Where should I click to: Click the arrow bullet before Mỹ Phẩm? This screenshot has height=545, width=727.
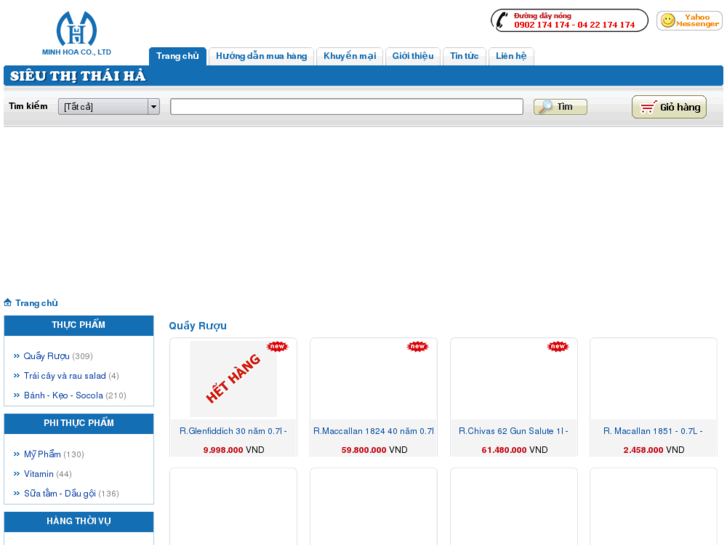tap(17, 455)
